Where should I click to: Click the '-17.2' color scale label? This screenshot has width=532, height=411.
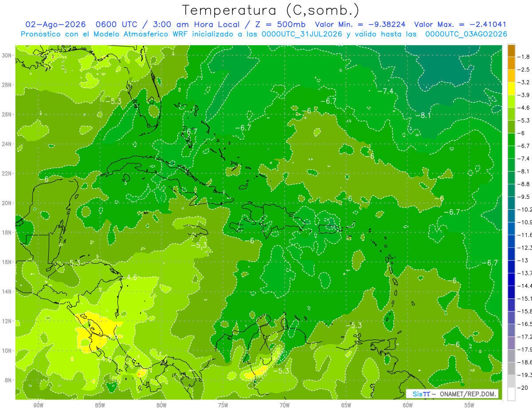pyautogui.click(x=524, y=337)
